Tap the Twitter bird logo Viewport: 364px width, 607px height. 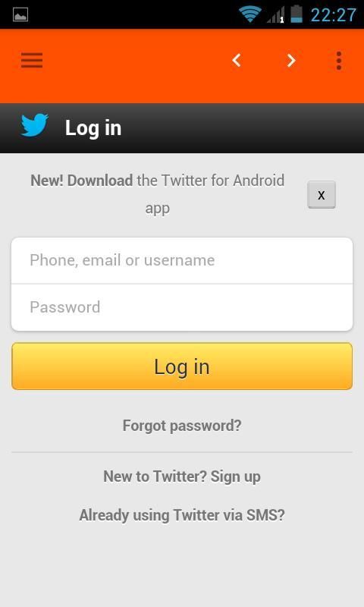pyautogui.click(x=34, y=125)
